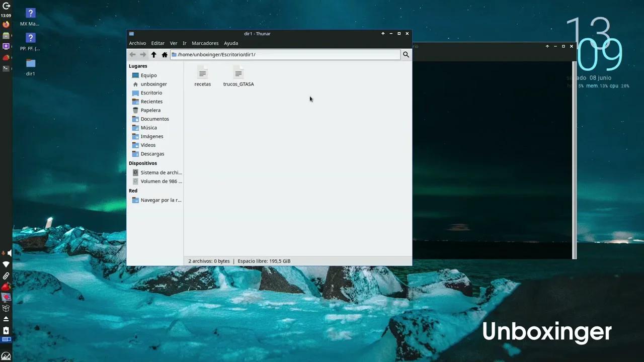Click the back navigation arrow
Image resolution: width=644 pixels, height=362 pixels.
pos(132,54)
